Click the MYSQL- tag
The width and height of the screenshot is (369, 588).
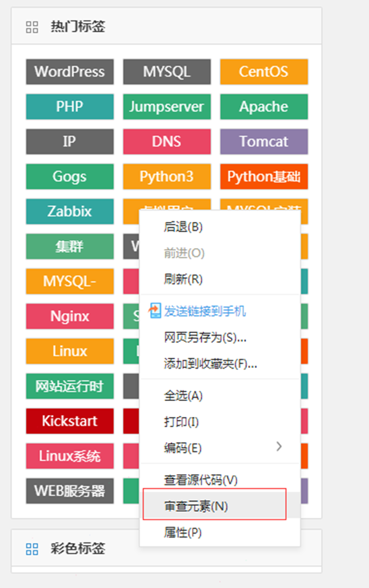click(70, 281)
